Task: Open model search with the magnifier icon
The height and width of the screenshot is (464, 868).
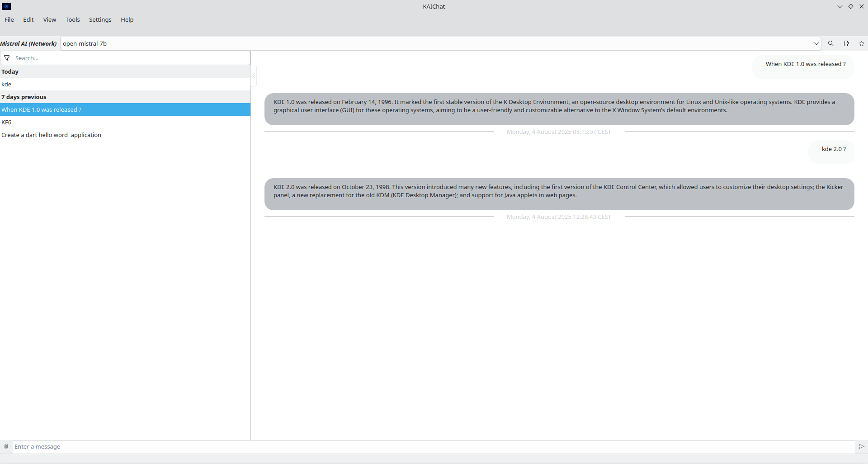Action: pos(831,43)
